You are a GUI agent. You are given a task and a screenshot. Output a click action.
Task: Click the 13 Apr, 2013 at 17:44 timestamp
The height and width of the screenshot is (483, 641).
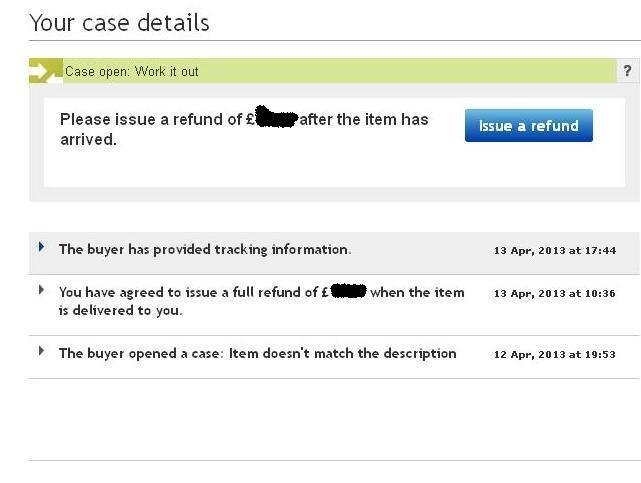555,250
